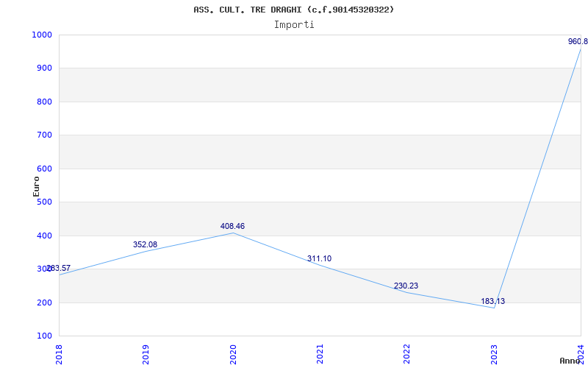Viewport: 588px width, 368px height.
Task: Click the 2019 x-axis year label
Action: point(146,355)
